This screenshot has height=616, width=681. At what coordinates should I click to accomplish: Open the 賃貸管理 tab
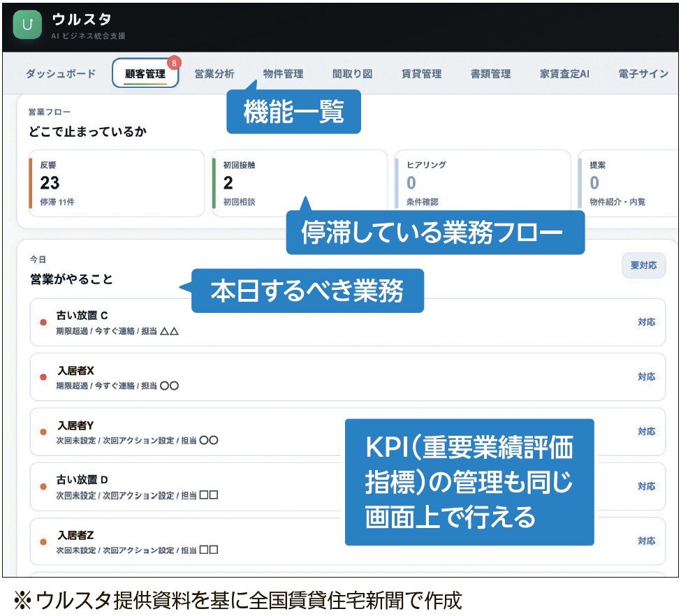pyautogui.click(x=421, y=74)
